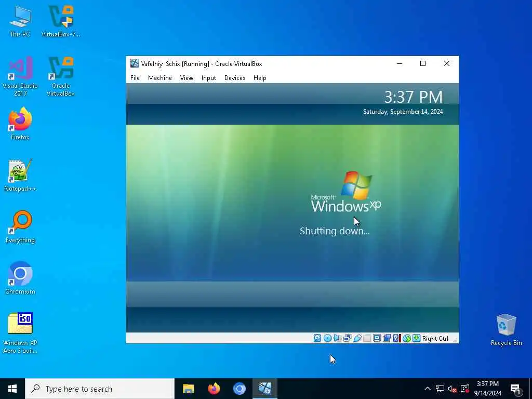
Task: Show hidden system tray icons
Action: 428,389
